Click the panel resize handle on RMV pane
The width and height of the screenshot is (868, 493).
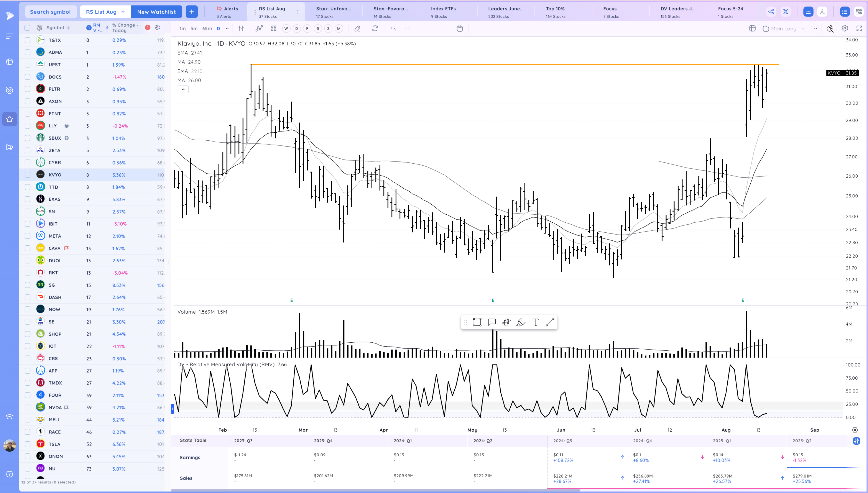point(173,409)
